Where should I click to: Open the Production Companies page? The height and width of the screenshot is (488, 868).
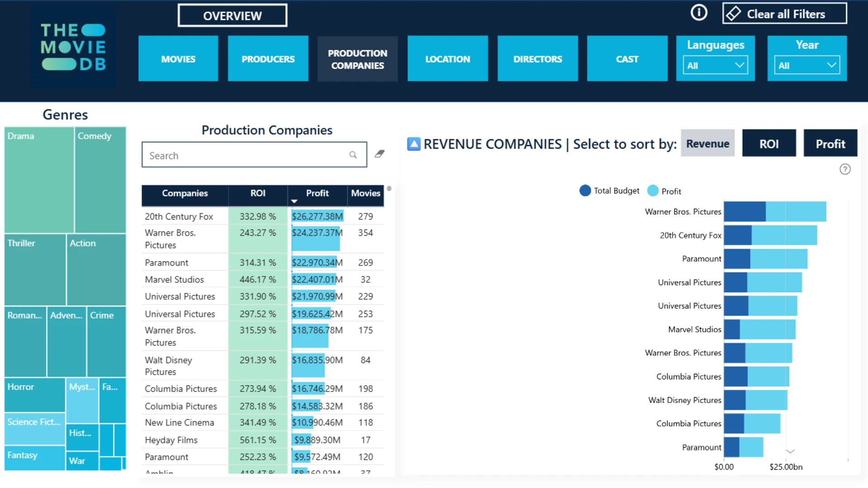click(x=358, y=59)
